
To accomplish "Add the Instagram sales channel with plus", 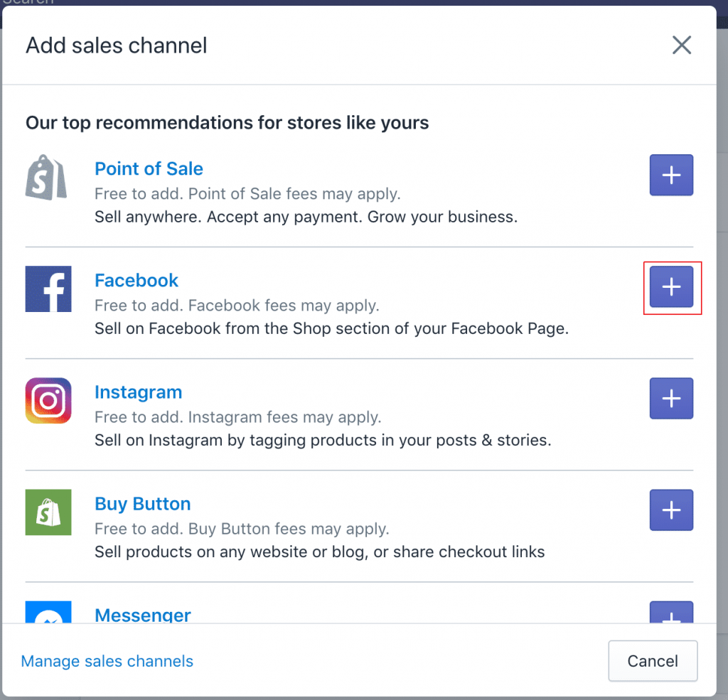I will tap(671, 399).
